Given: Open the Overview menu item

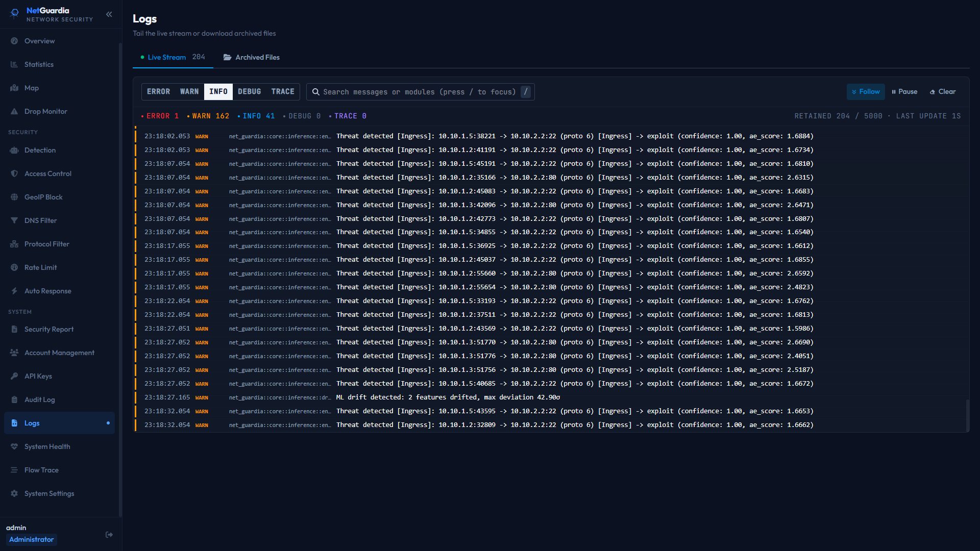Looking at the screenshot, I should [x=59, y=41].
